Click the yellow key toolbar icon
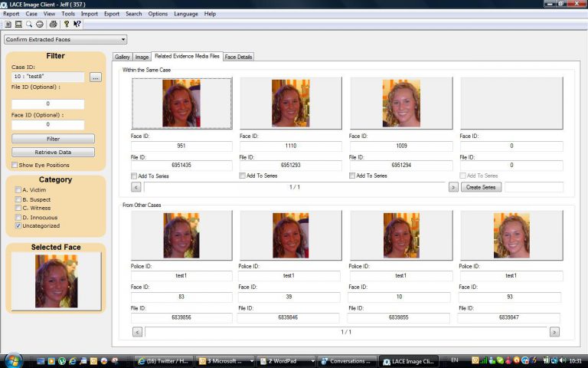 [67, 25]
